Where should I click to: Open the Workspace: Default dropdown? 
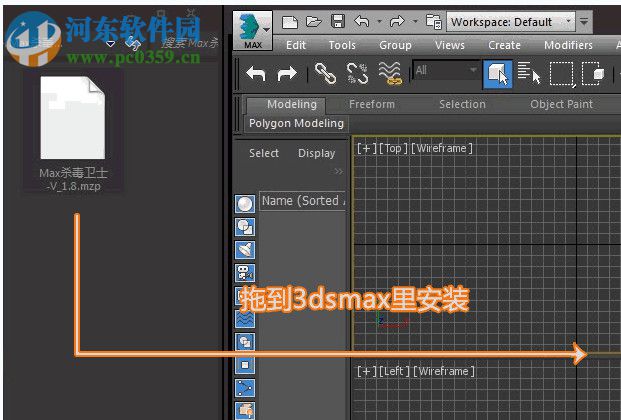coord(511,22)
